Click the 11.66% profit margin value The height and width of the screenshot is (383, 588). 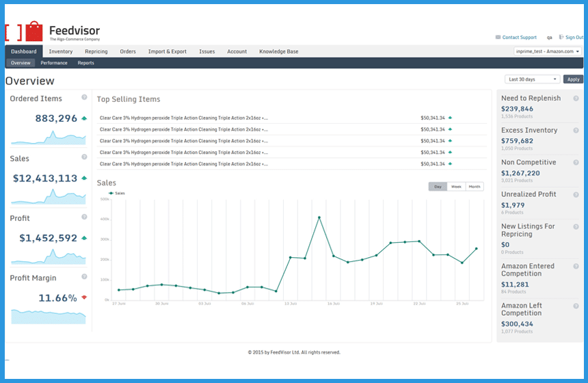click(x=57, y=298)
